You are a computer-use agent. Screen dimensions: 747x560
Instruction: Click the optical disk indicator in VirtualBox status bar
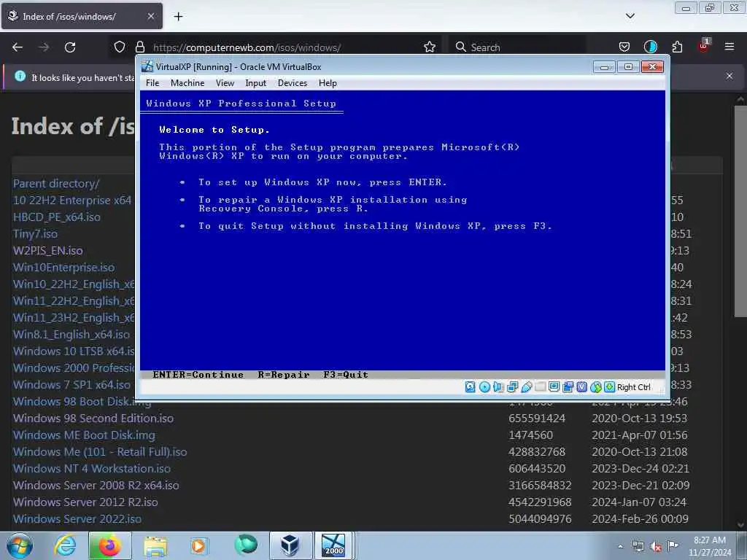pyautogui.click(x=484, y=387)
